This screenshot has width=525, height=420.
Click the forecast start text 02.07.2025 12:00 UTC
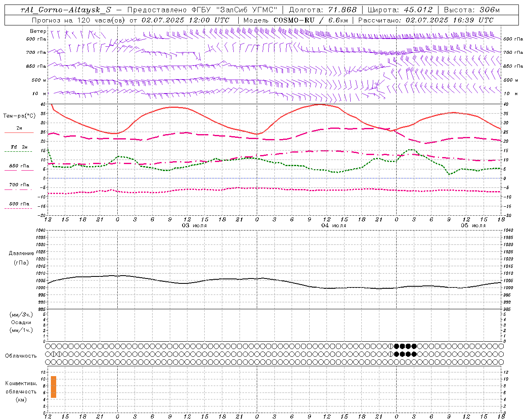(185, 20)
